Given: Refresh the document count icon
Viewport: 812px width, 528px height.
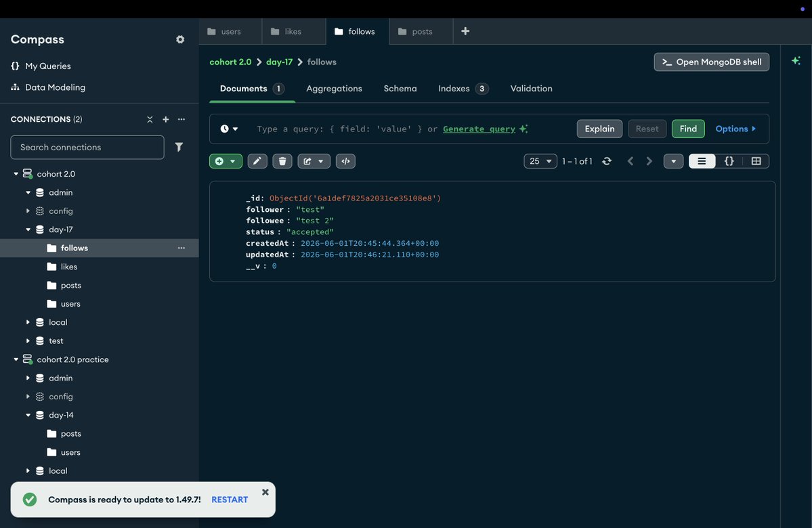Looking at the screenshot, I should coord(607,161).
